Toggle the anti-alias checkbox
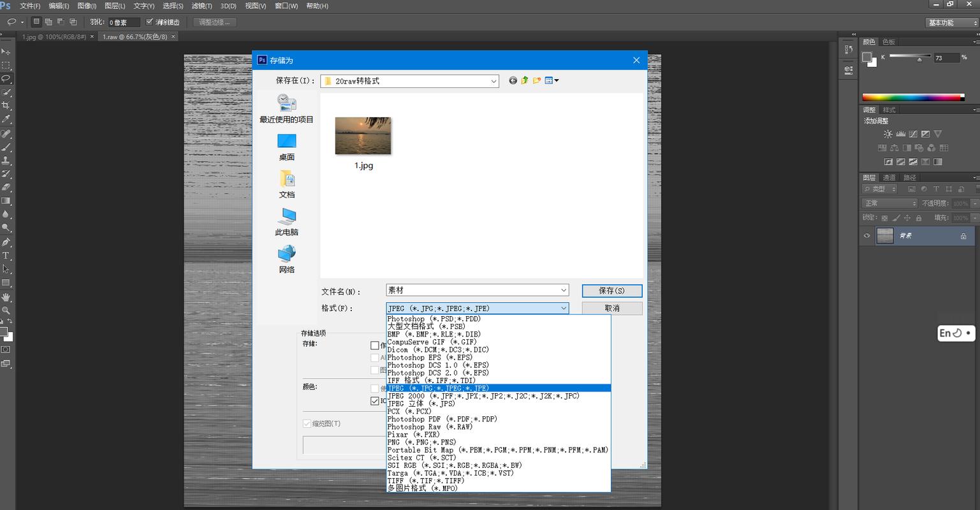 pos(150,22)
